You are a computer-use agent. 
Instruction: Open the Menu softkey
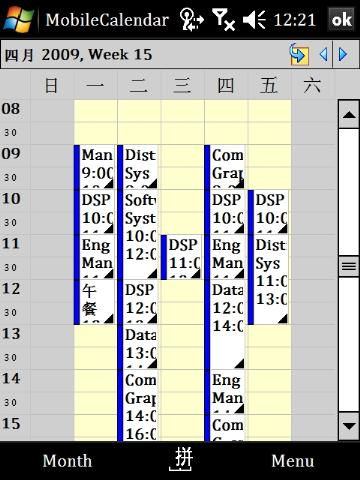pos(293,461)
